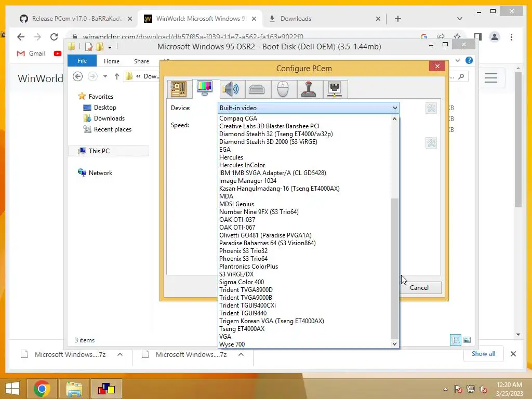Click the Chrome back arrow
This screenshot has width=532, height=399.
[21, 37]
